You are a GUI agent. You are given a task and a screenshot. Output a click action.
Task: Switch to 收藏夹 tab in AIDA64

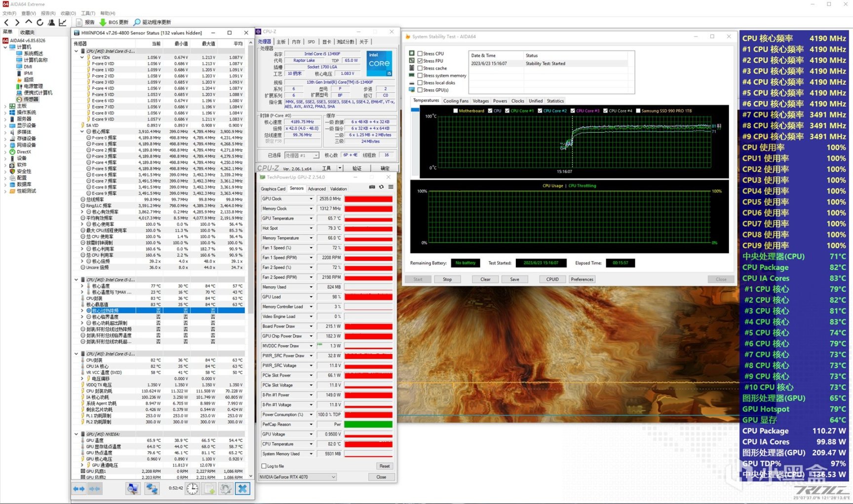[27, 33]
